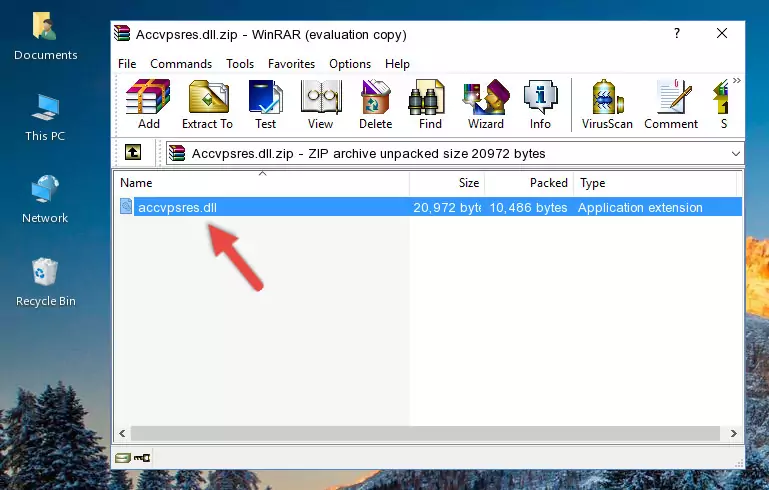Open the Commands menu
The image size is (769, 490).
[181, 64]
